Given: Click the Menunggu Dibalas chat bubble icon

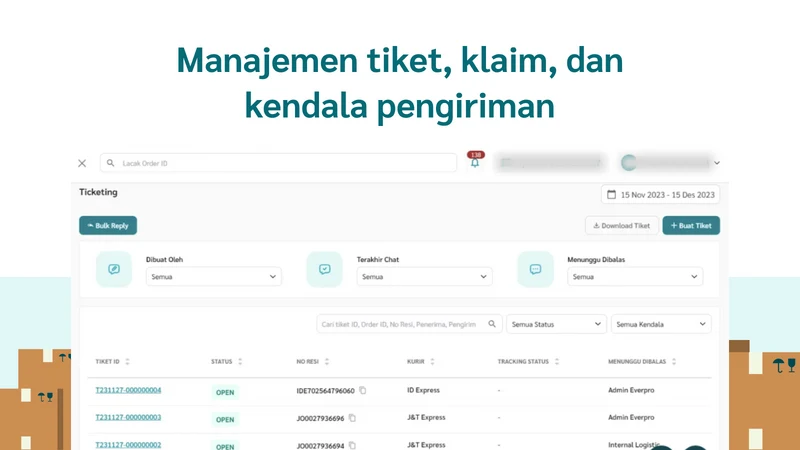Looking at the screenshot, I should (535, 269).
